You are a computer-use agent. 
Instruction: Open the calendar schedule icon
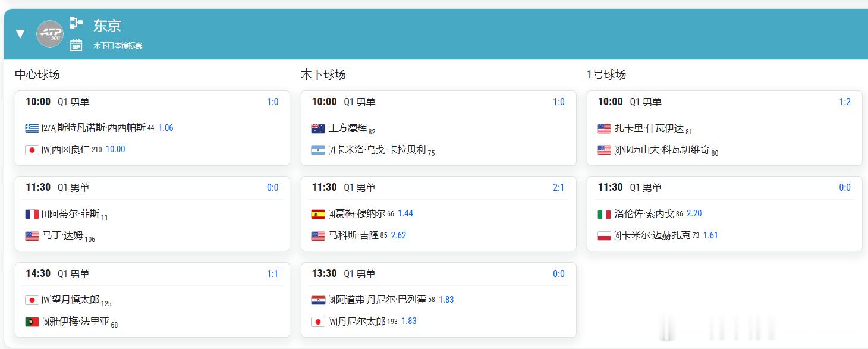tap(76, 45)
